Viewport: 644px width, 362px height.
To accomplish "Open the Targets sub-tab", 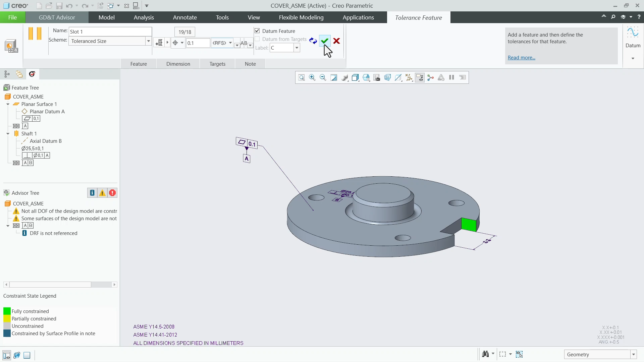I will pos(217,64).
